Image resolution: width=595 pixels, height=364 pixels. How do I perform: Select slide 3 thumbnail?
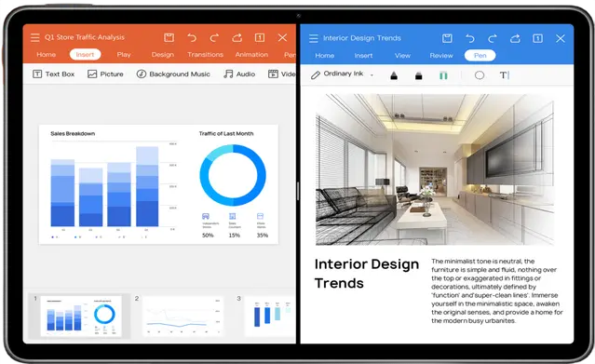270,316
